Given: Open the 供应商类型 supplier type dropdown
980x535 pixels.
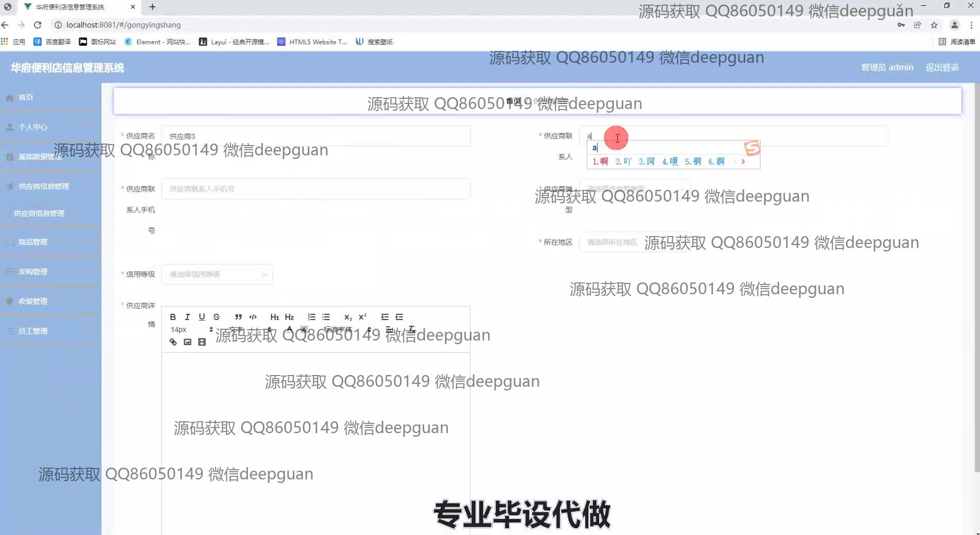Looking at the screenshot, I should click(x=635, y=189).
